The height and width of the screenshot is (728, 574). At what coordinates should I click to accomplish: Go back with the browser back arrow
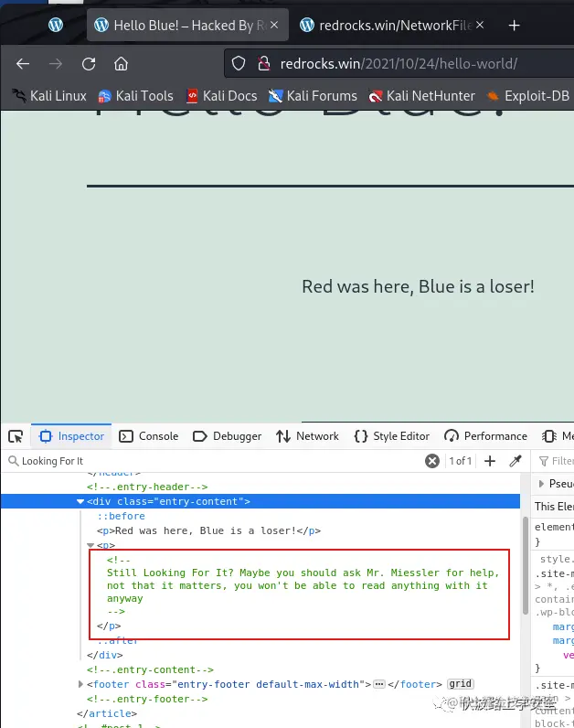(x=23, y=64)
